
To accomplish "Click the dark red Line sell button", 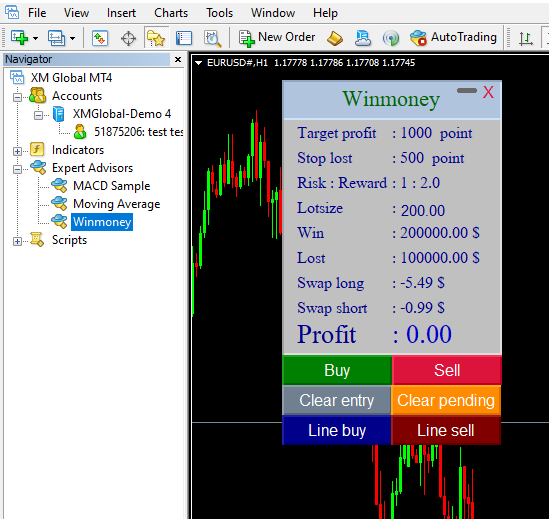I will click(446, 430).
